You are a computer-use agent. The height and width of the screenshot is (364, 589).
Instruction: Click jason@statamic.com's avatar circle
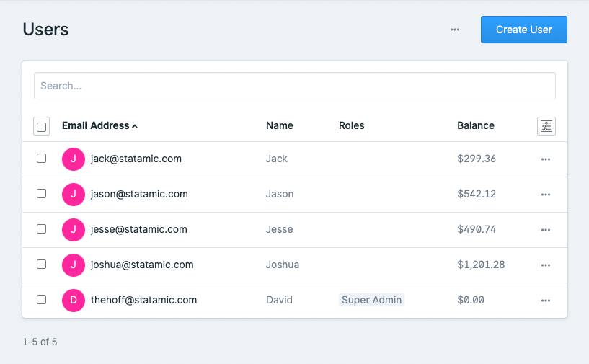(x=74, y=195)
